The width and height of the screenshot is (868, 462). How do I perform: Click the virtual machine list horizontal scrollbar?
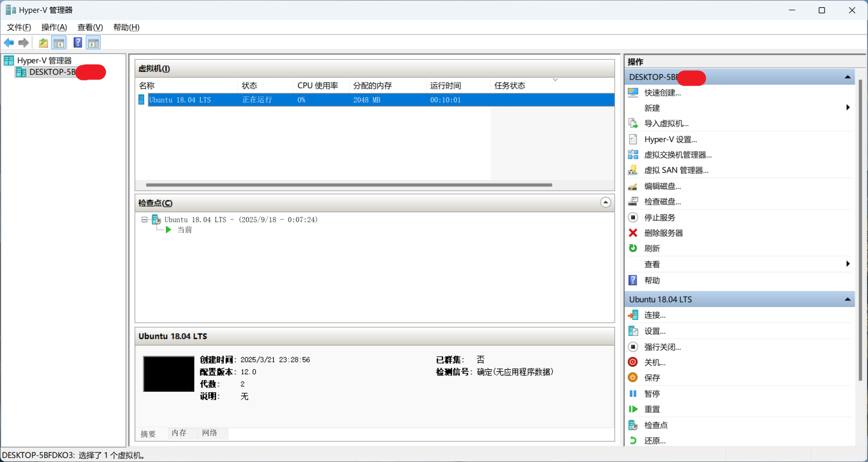pos(349,185)
